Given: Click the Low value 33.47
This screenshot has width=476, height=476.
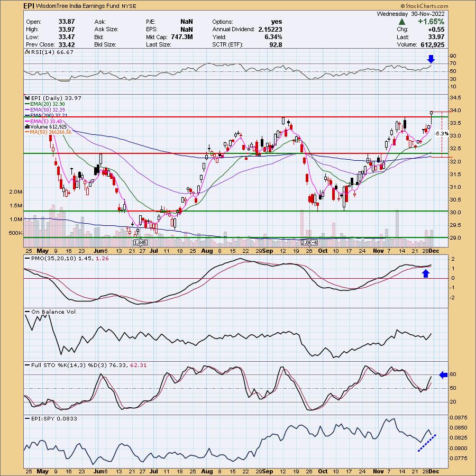Looking at the screenshot, I should pyautogui.click(x=67, y=36).
